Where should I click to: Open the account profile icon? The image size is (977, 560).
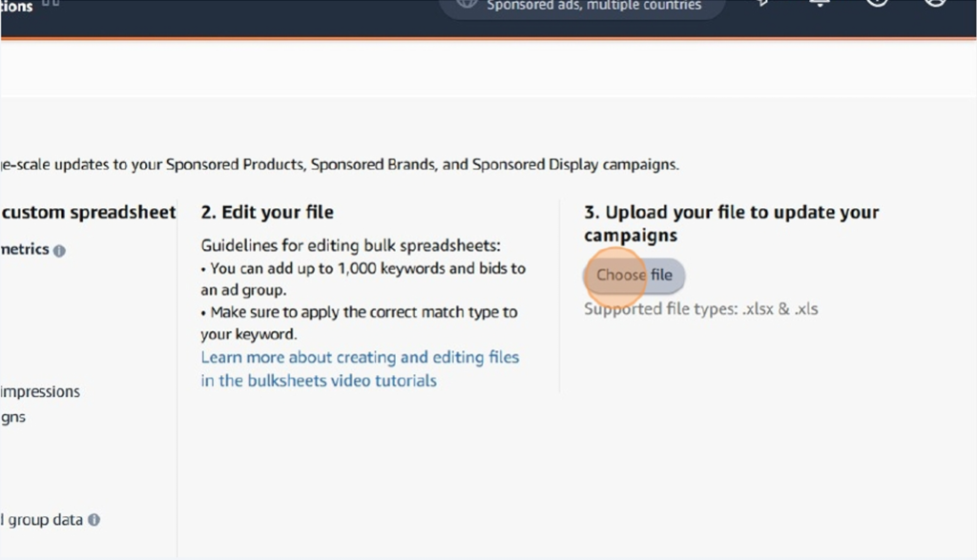click(936, 4)
